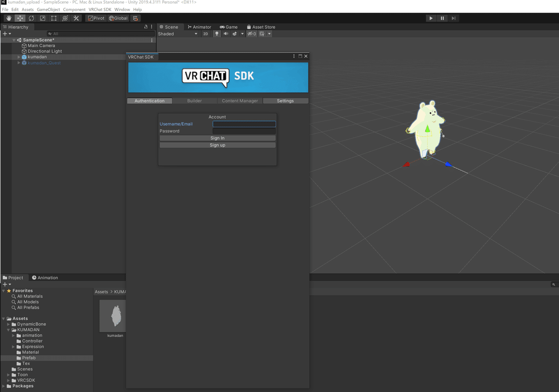This screenshot has height=392, width=559.
Task: Toggle Pivot handle position
Action: coord(96,18)
